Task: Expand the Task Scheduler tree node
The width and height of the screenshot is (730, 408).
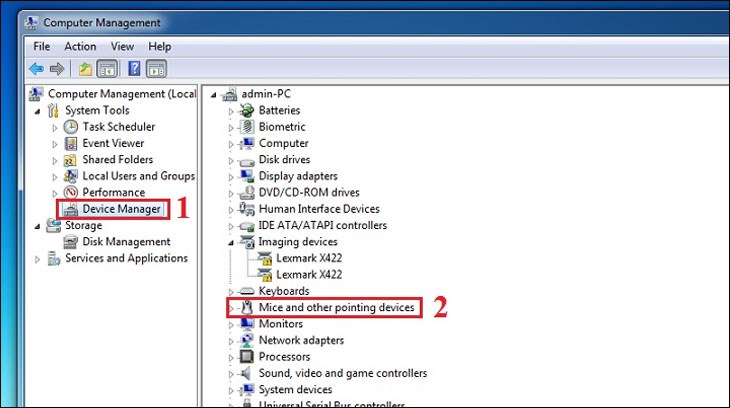Action: 56,127
